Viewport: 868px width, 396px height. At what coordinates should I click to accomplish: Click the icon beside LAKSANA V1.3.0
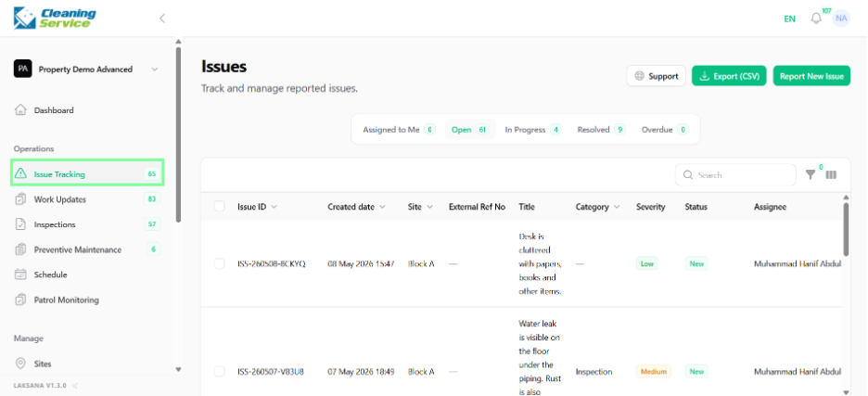click(75, 386)
